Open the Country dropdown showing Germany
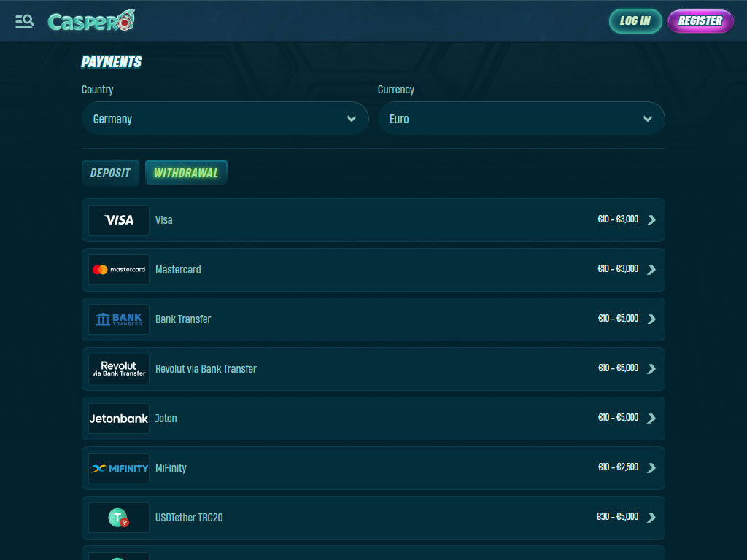The image size is (747, 560). point(225,119)
